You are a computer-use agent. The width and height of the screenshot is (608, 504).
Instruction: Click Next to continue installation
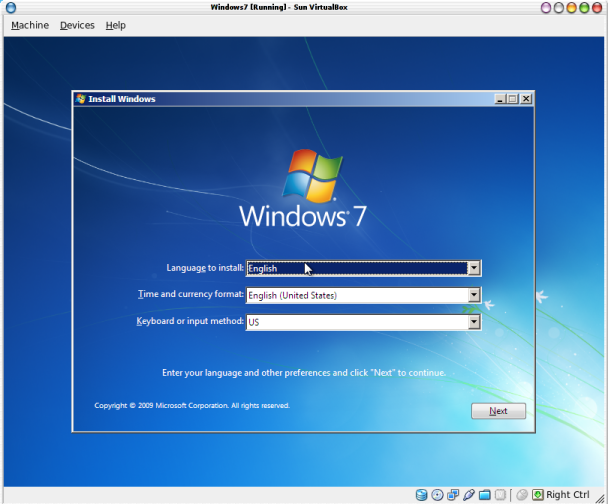pyautogui.click(x=498, y=411)
